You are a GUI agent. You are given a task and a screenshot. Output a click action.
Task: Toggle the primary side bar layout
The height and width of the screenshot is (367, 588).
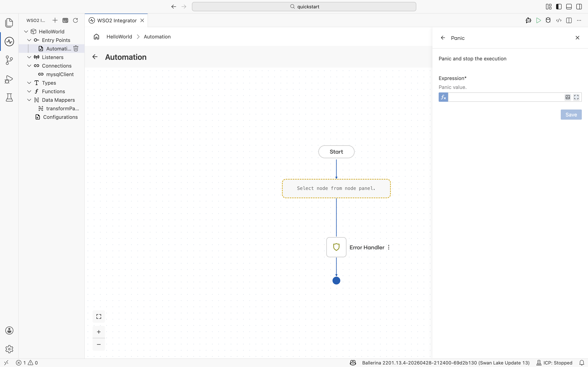(x=559, y=7)
